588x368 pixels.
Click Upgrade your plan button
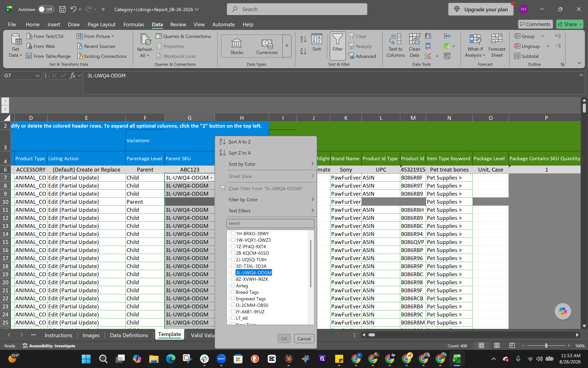[x=481, y=10]
